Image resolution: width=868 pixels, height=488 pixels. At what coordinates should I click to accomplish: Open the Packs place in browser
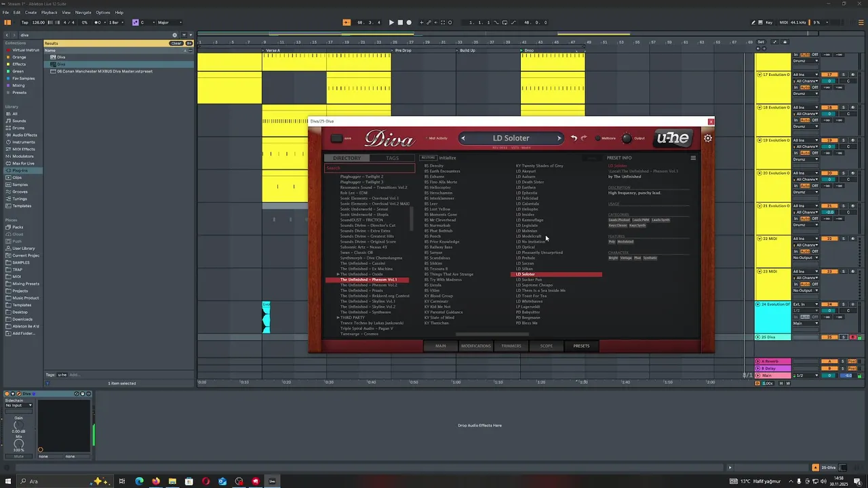(18, 227)
